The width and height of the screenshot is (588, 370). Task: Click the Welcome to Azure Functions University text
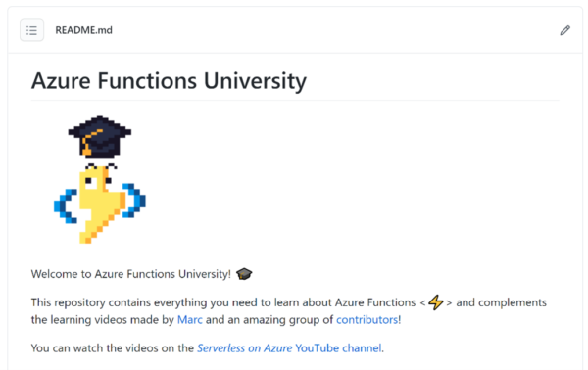click(x=131, y=274)
